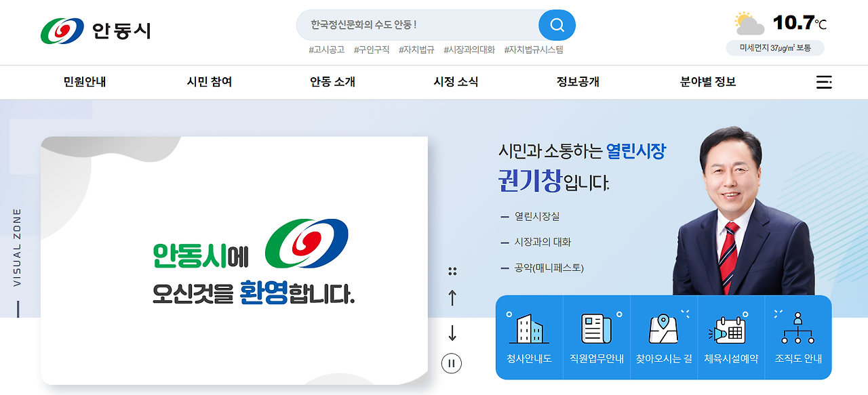Image resolution: width=868 pixels, height=395 pixels.
Task: Click the search magnifier icon
Action: (556, 24)
